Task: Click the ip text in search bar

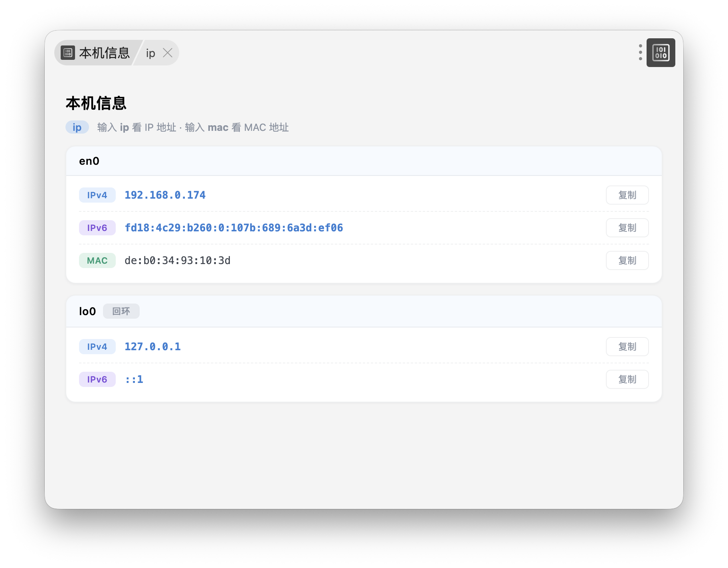Action: pyautogui.click(x=150, y=53)
